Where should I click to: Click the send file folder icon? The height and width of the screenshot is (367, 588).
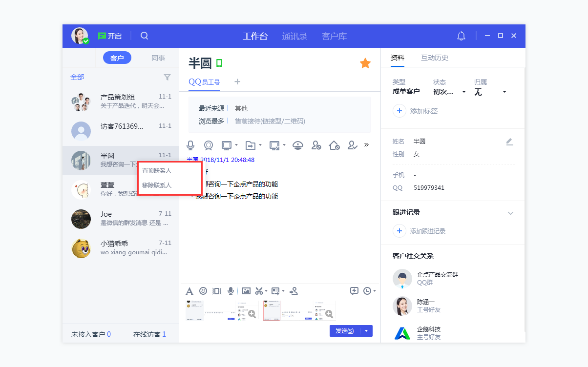coord(250,145)
